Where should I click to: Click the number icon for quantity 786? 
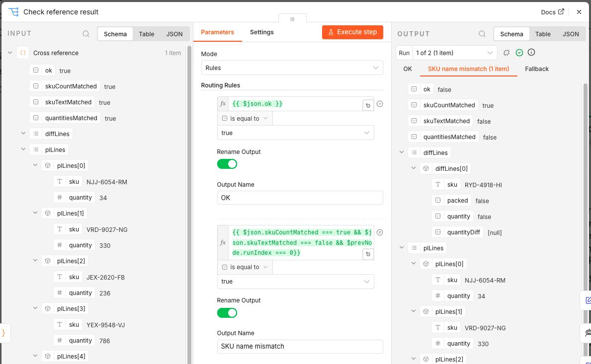tap(60, 340)
